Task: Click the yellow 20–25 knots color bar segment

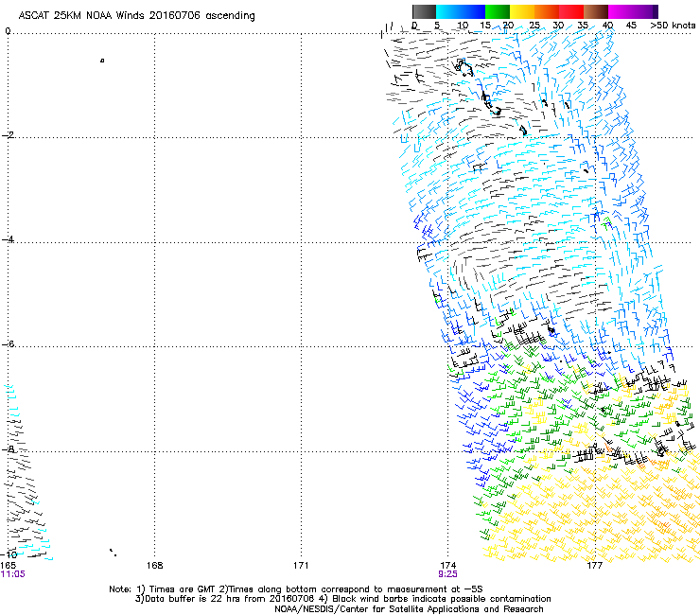Action: pos(522,11)
